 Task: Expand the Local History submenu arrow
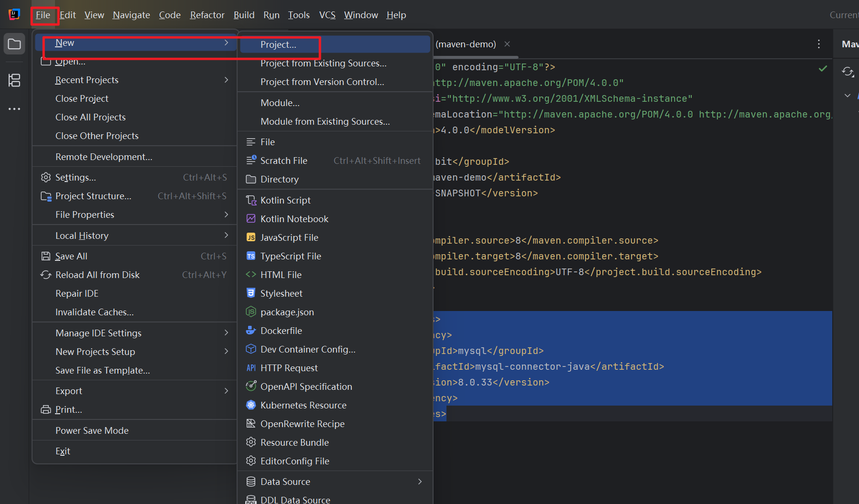[x=226, y=235]
